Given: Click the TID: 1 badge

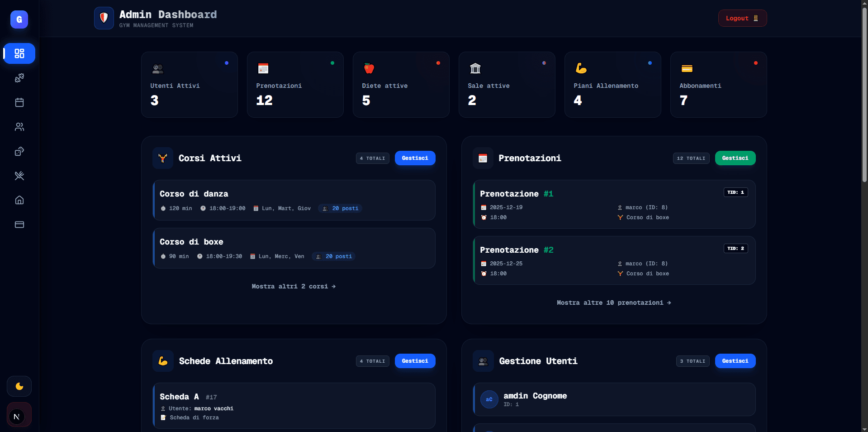Looking at the screenshot, I should pyautogui.click(x=736, y=192).
